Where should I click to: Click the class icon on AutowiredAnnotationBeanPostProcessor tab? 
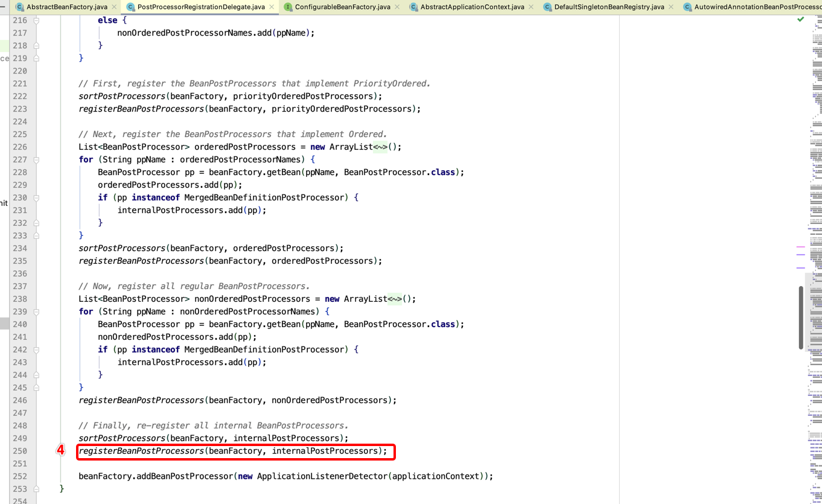click(687, 7)
